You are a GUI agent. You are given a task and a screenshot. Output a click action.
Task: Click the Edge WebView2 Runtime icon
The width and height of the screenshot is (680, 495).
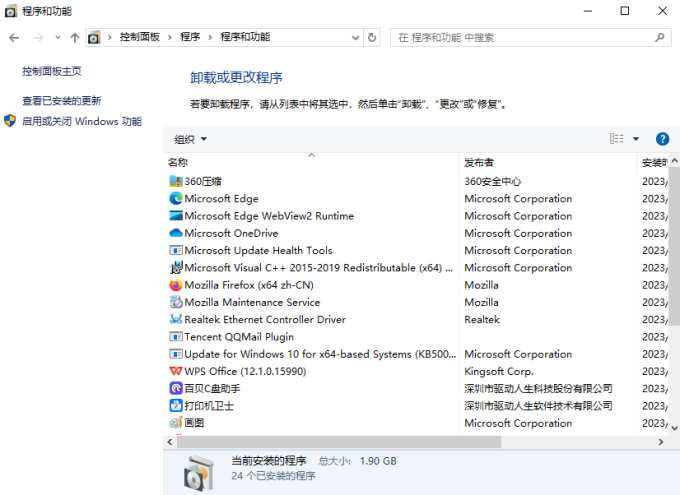(176, 216)
